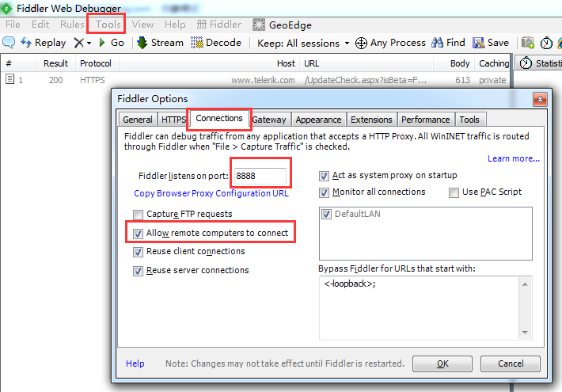Open the Tools menu
The height and width of the screenshot is (392, 562).
(x=108, y=25)
